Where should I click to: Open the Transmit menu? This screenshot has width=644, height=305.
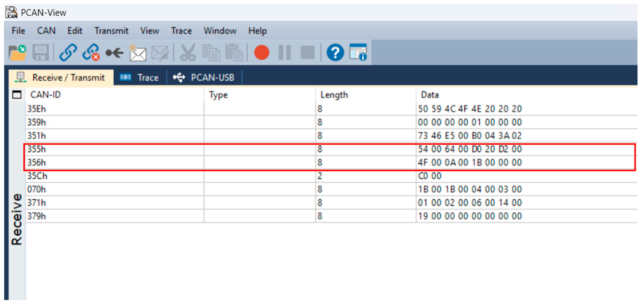coord(111,31)
